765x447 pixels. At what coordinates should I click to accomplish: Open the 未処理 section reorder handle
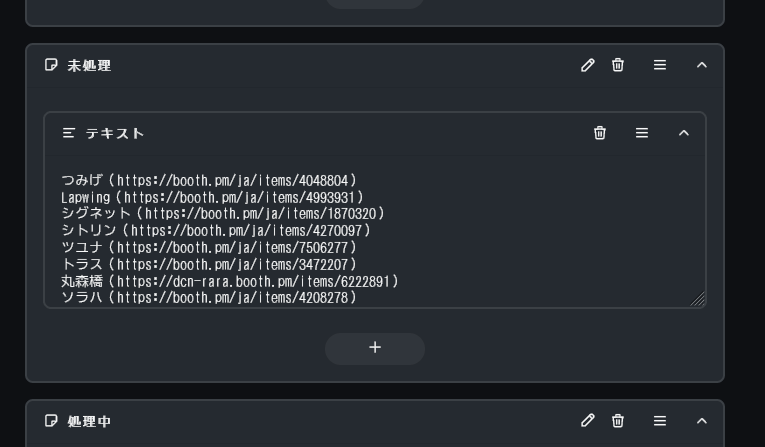point(660,65)
